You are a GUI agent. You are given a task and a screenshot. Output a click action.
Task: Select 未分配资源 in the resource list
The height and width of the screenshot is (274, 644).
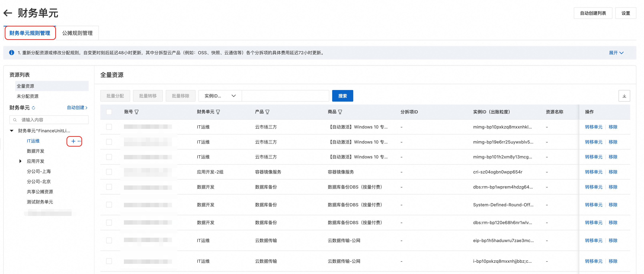click(27, 96)
